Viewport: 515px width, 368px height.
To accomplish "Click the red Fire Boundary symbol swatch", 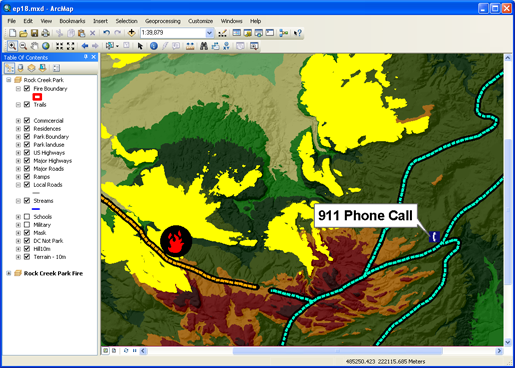I will tap(37, 97).
